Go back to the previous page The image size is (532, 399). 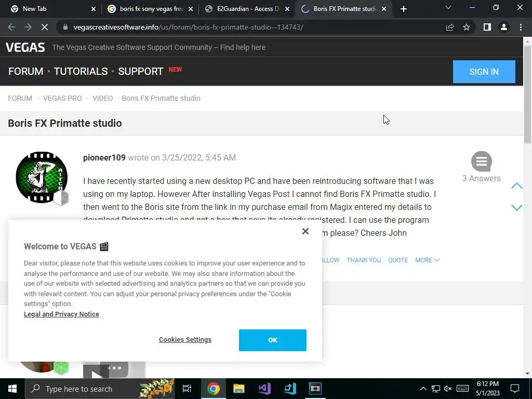(x=11, y=27)
